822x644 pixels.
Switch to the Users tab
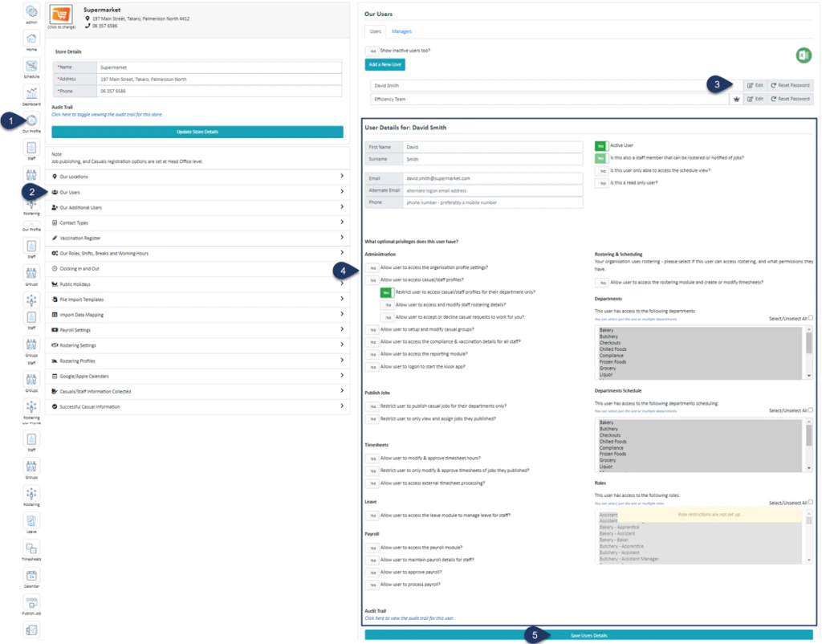tap(376, 31)
